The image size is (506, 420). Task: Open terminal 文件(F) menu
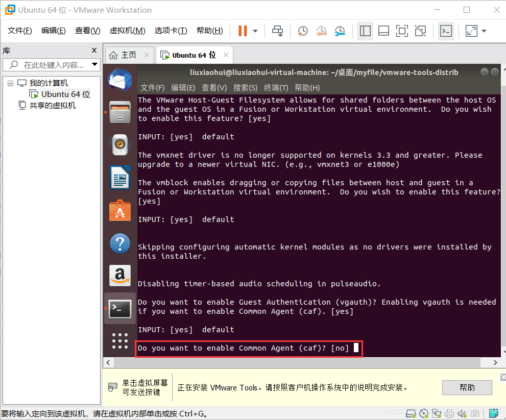[153, 88]
